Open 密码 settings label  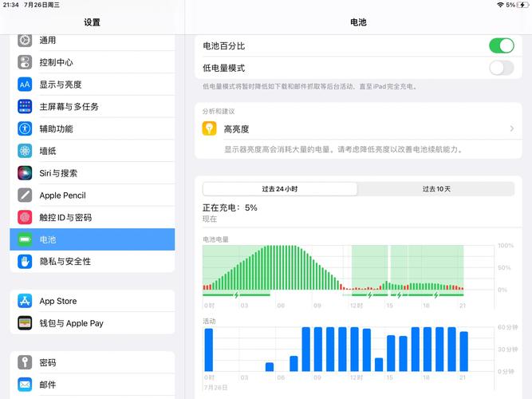48,362
